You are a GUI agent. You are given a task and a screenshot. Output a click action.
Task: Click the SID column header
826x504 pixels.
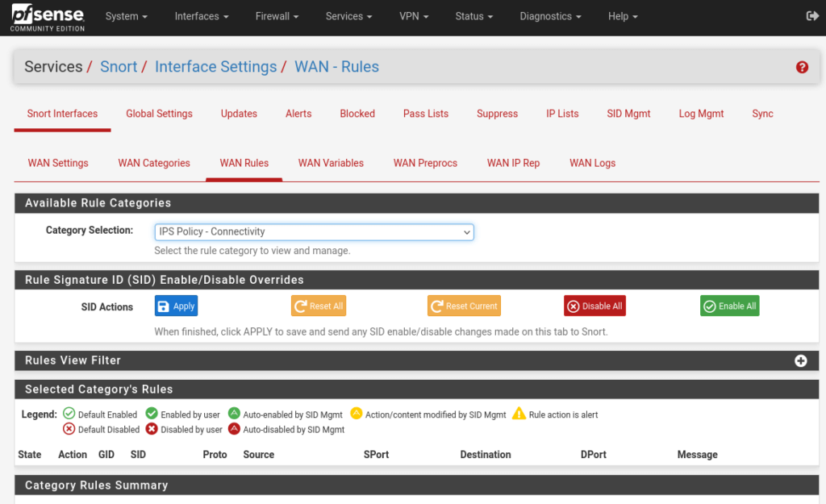[x=138, y=455]
